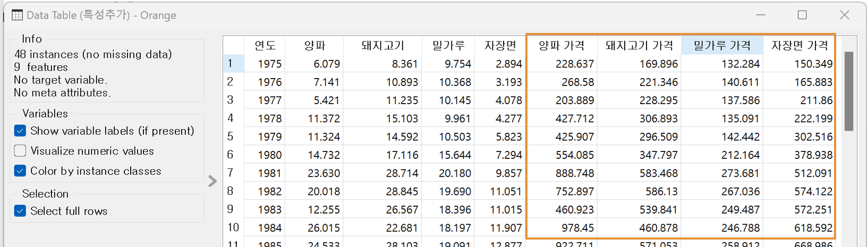Click the 밀가루 가격 value 273.681

(722, 173)
